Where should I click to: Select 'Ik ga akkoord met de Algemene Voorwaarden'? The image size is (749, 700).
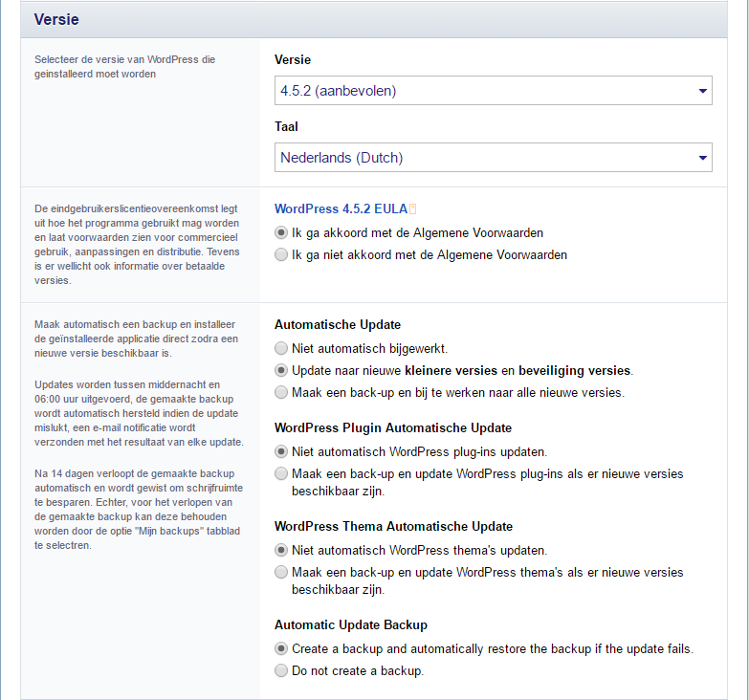(281, 233)
